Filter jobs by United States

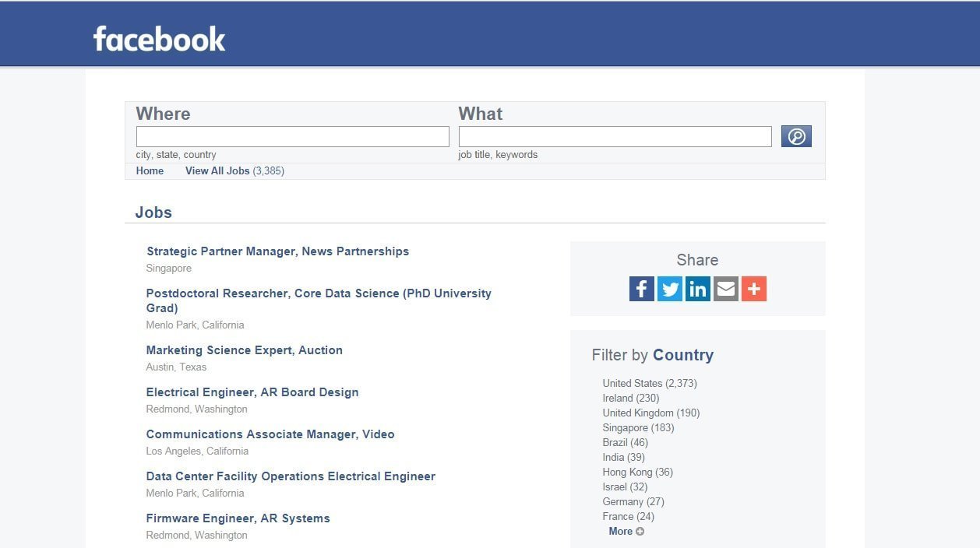tap(649, 383)
